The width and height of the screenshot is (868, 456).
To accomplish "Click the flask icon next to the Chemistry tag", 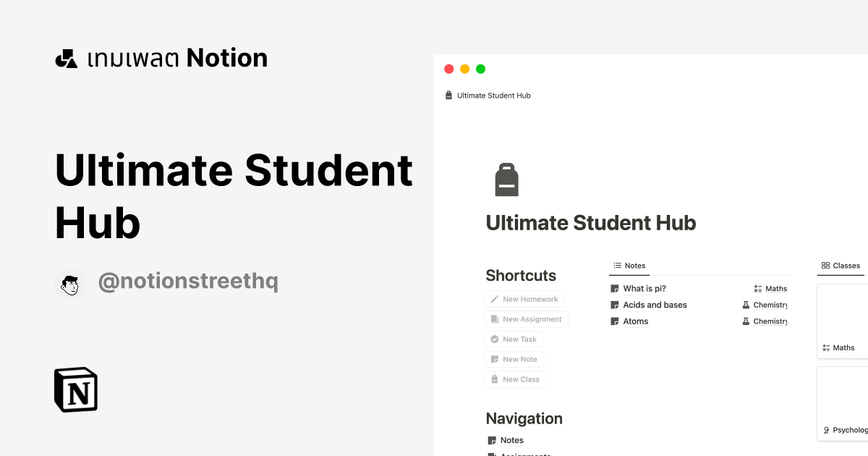I will pos(746,305).
